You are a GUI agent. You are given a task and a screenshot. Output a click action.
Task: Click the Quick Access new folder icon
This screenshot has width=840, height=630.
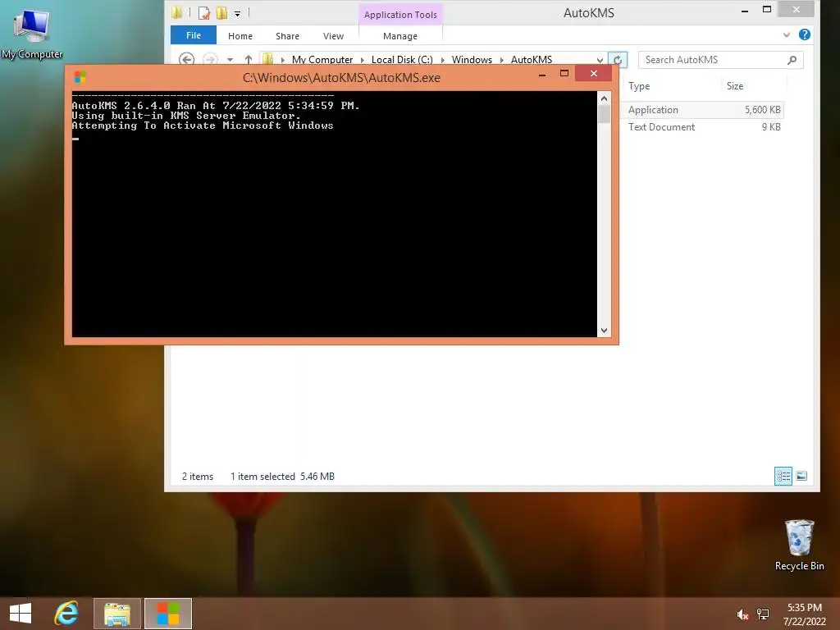click(x=221, y=13)
